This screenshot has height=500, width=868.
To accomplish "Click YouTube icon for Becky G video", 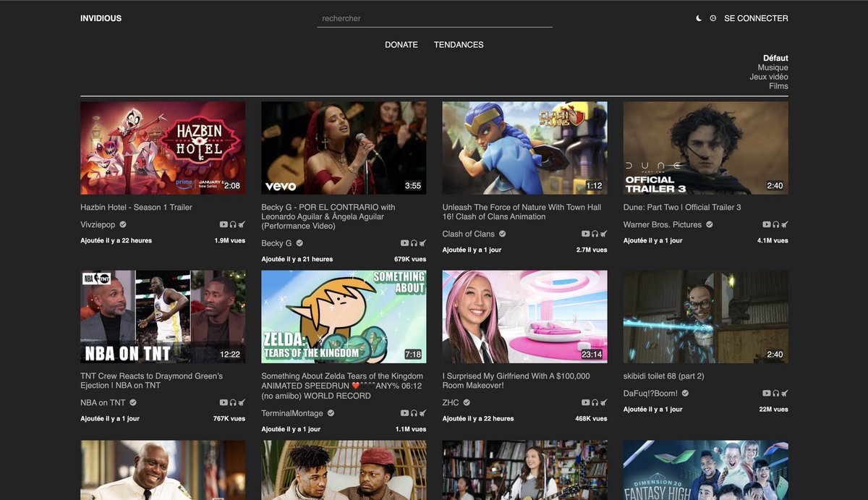I will click(x=404, y=244).
